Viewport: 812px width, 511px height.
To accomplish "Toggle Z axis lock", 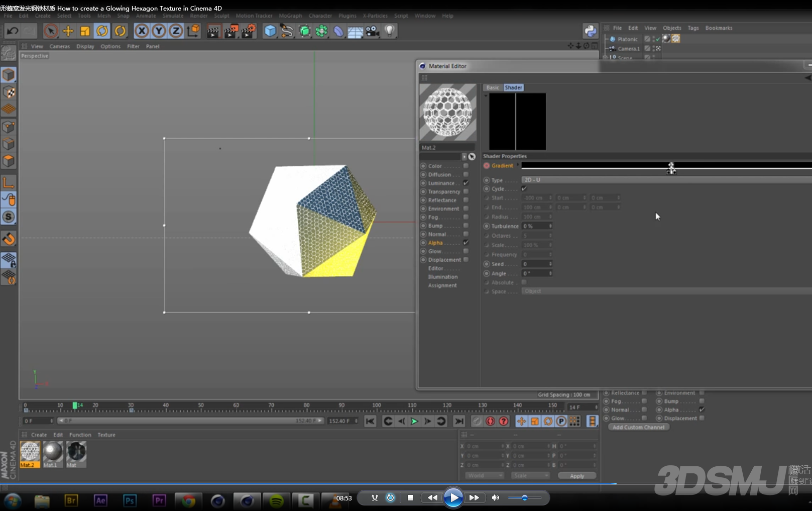I will [x=176, y=31].
